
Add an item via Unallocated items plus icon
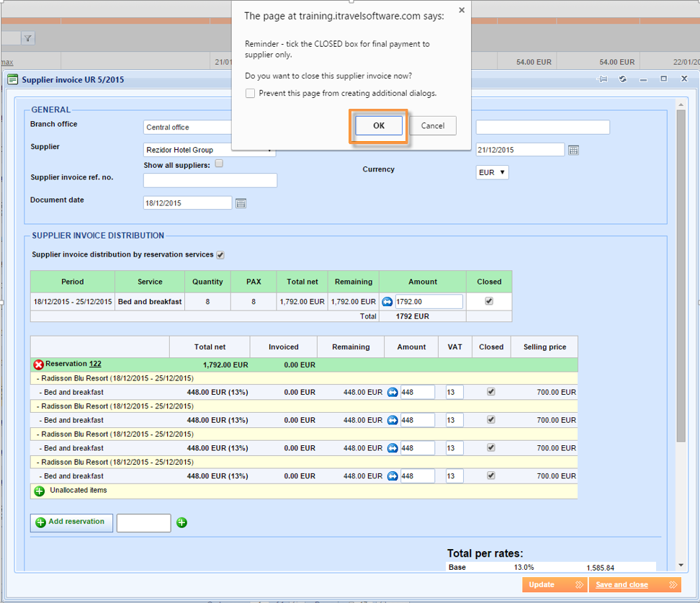40,491
